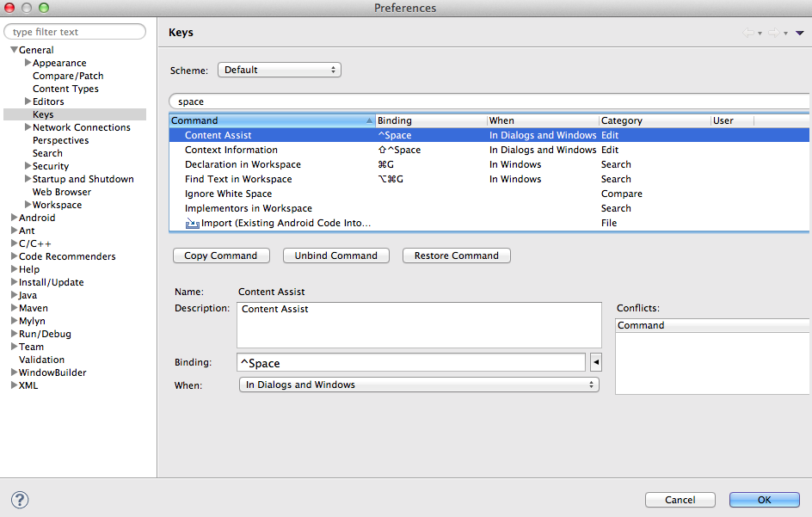Click the Import Existing Android Code command icon
The height and width of the screenshot is (517, 812).
click(x=193, y=222)
